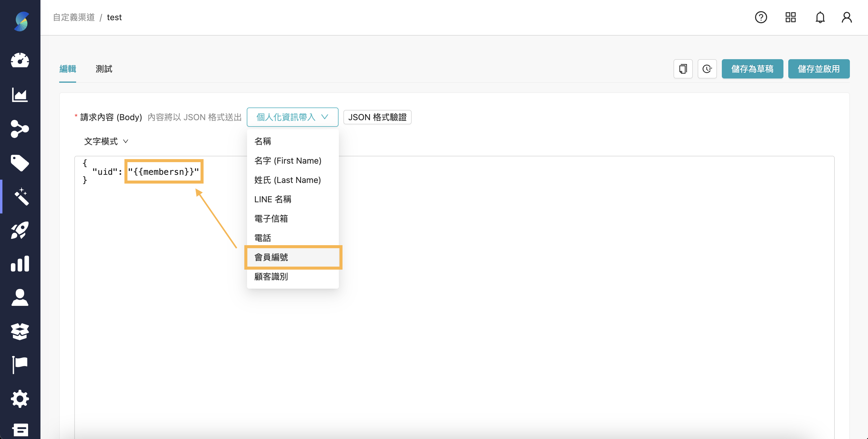
Task: Select the analytics chart icon in sidebar
Action: coord(20,95)
